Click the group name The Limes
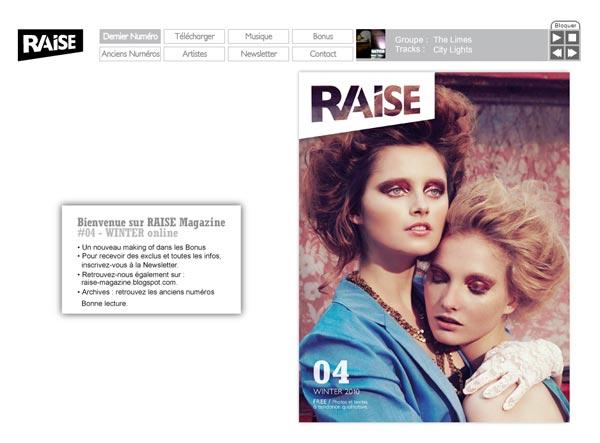Image resolution: width=600 pixels, height=443 pixels. 452,39
